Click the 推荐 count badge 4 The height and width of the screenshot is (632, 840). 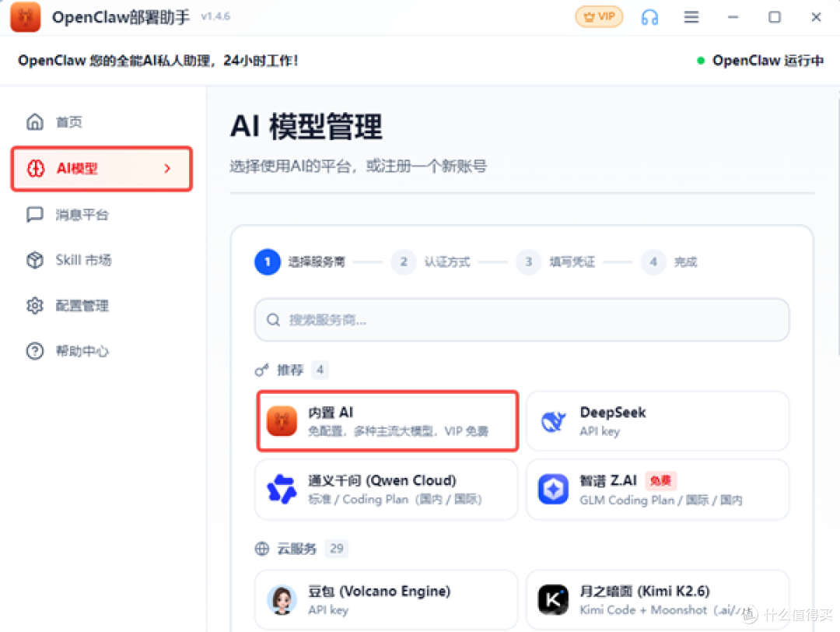320,370
